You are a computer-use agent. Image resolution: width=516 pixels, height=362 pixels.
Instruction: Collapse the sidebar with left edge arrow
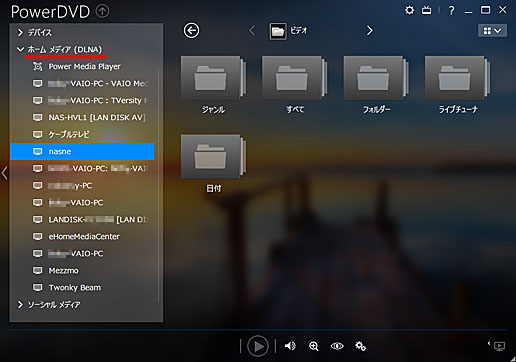4,173
